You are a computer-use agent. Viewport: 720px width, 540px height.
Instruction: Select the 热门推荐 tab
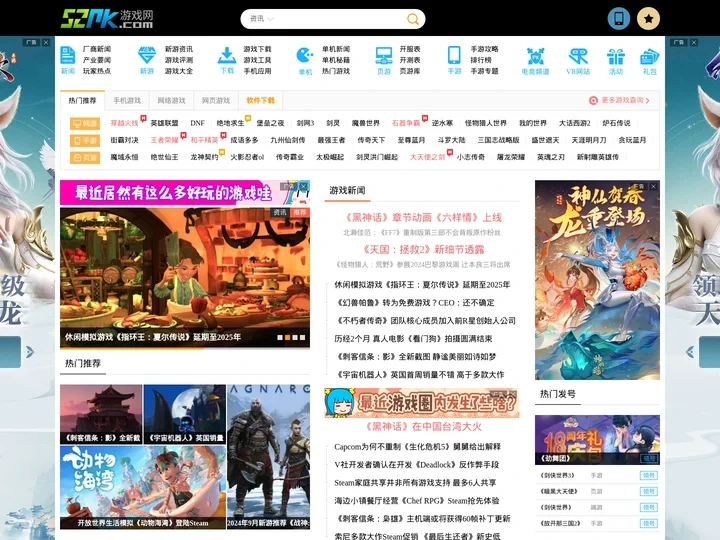click(x=82, y=100)
